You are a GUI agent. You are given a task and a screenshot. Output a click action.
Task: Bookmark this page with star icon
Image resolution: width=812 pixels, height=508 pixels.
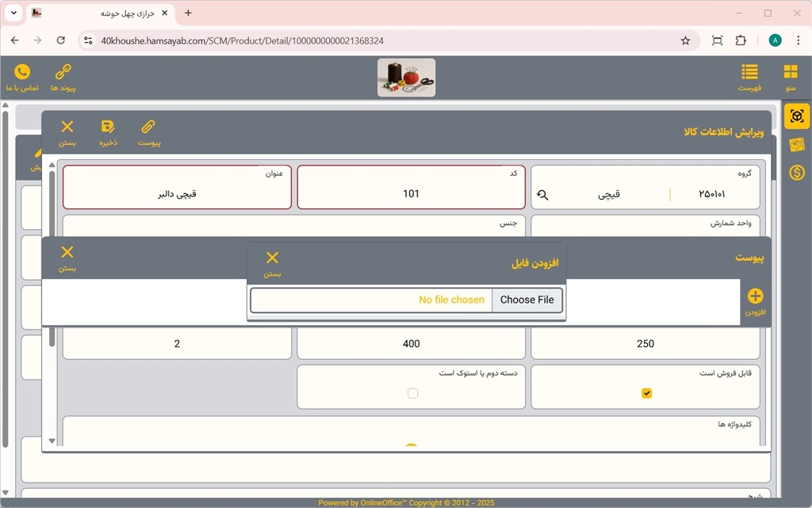[x=685, y=40]
